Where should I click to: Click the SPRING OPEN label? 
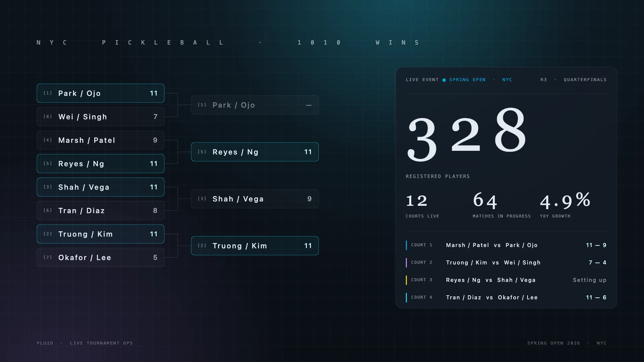click(468, 80)
